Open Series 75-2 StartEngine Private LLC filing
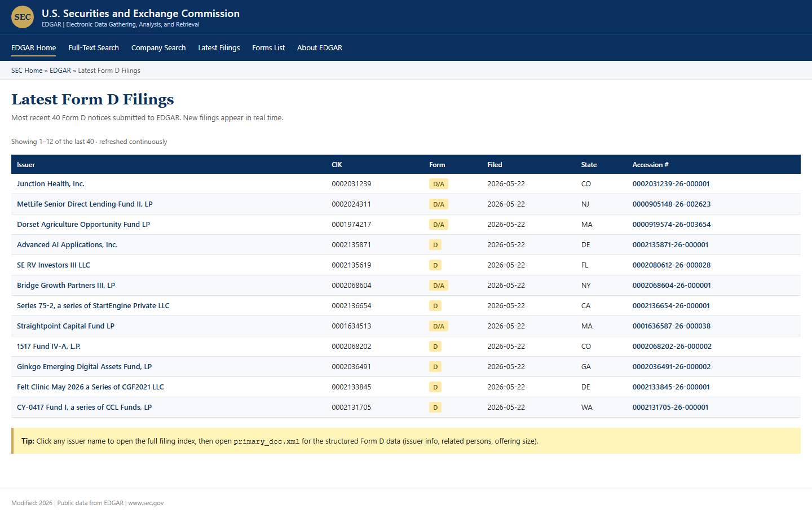This screenshot has height=517, width=812. [93, 306]
